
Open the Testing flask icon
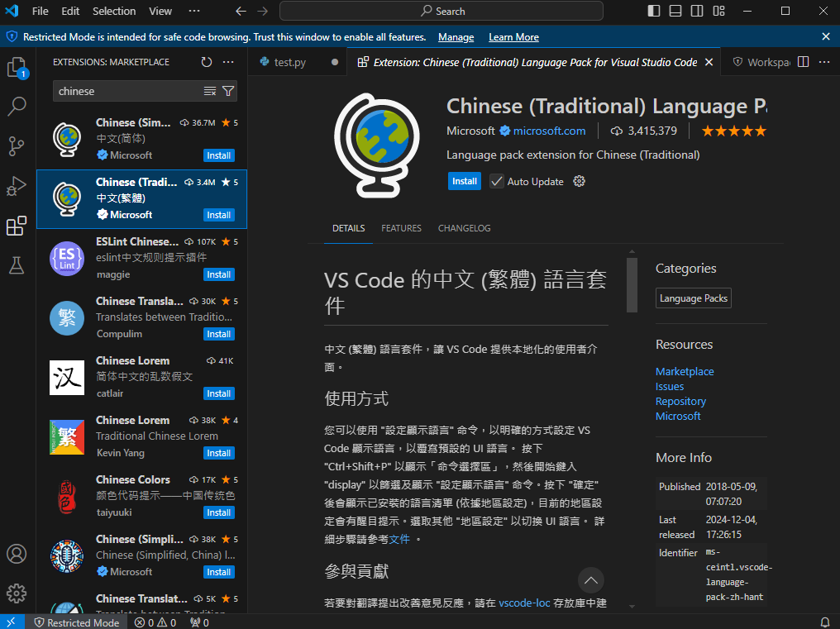pos(17,265)
